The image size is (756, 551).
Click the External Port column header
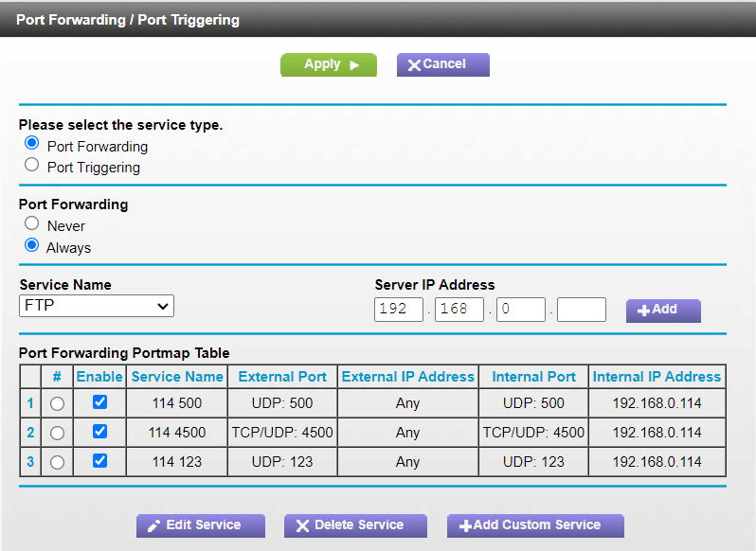coord(282,377)
